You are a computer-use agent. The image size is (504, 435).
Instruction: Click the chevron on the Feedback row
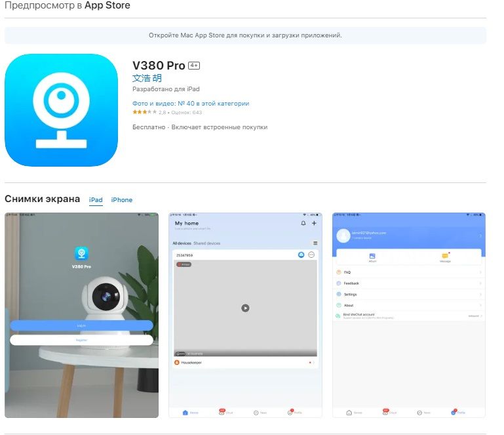point(480,283)
